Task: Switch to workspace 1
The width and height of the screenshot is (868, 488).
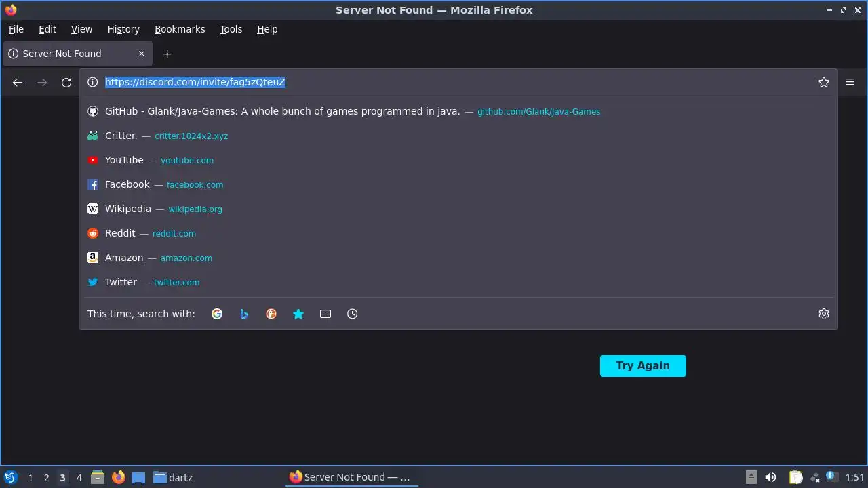Action: click(x=30, y=478)
